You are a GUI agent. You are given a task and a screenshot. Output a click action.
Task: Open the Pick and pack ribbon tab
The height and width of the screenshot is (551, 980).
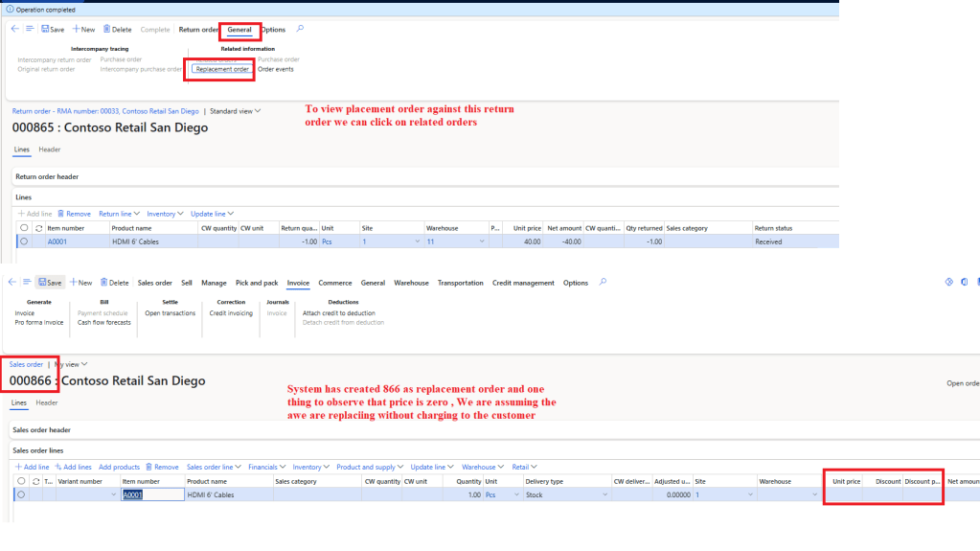256,283
